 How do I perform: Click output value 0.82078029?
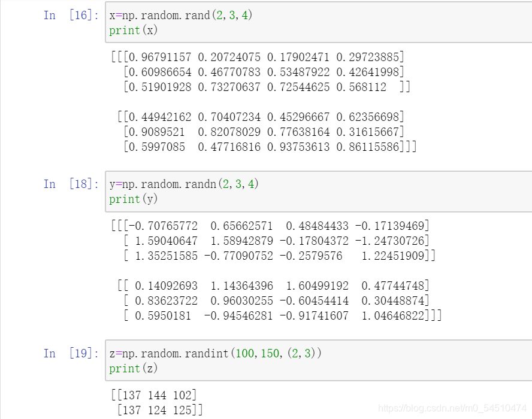pyautogui.click(x=229, y=132)
